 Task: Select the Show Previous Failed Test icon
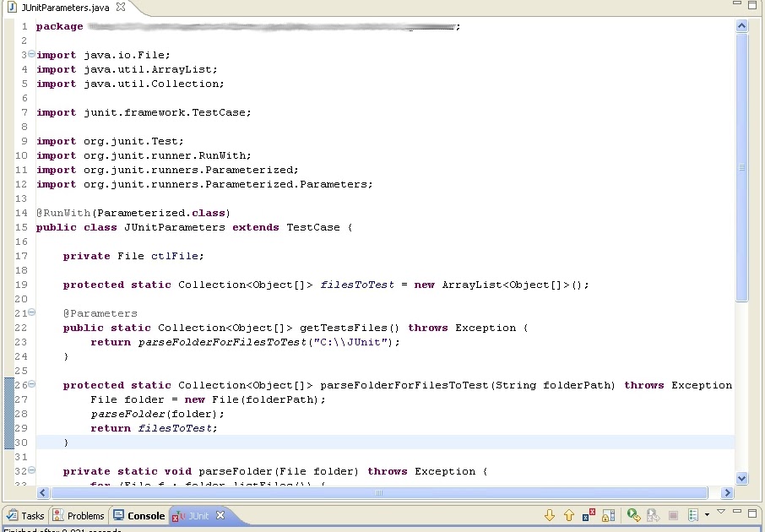tap(569, 515)
